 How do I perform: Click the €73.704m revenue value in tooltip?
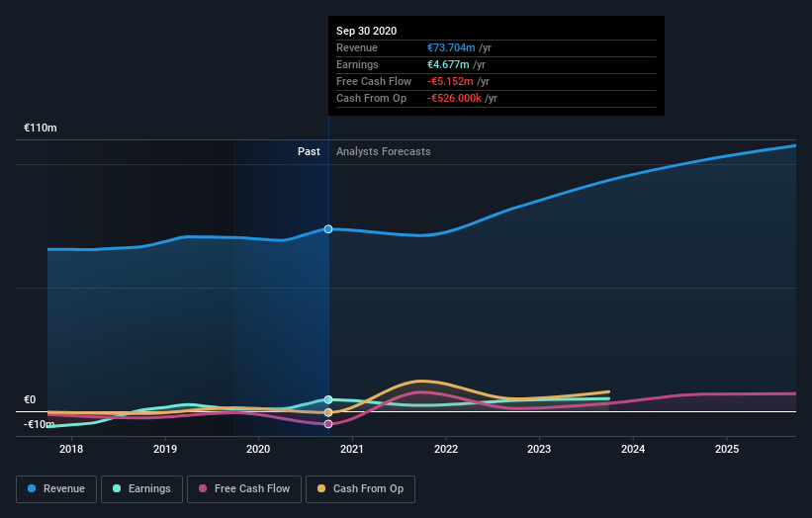451,47
